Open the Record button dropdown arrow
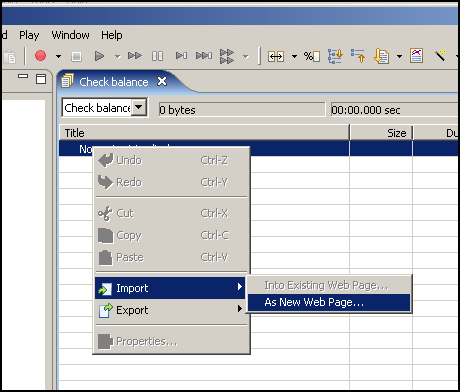Viewport: 460px width, 392px height. tap(58, 56)
